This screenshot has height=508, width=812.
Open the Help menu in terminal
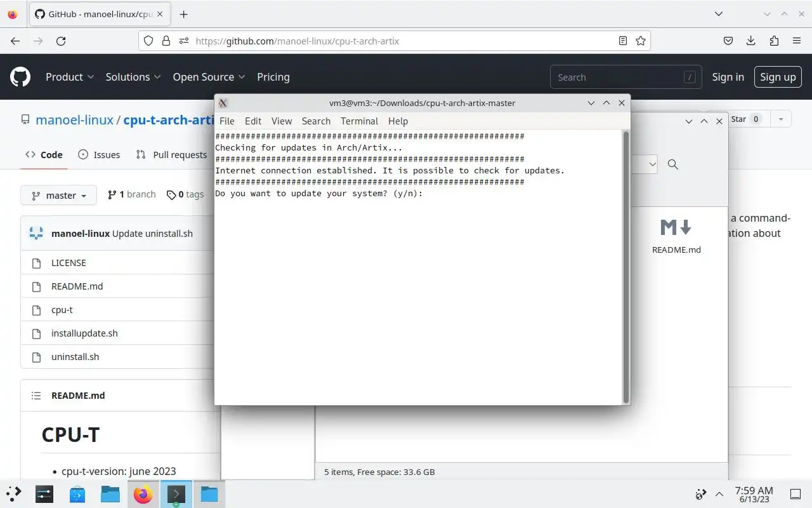coord(398,121)
